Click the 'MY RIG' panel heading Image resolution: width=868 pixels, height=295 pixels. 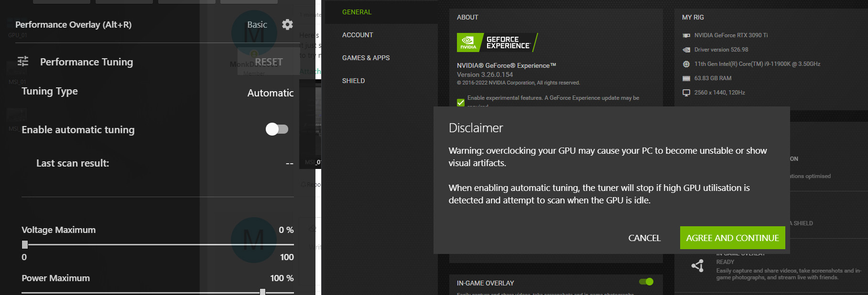[x=693, y=17]
